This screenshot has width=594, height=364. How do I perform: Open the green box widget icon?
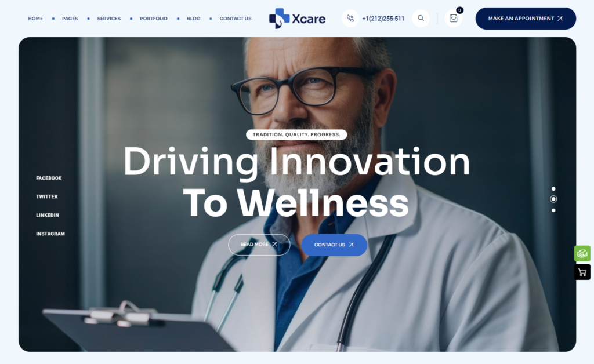pos(582,253)
